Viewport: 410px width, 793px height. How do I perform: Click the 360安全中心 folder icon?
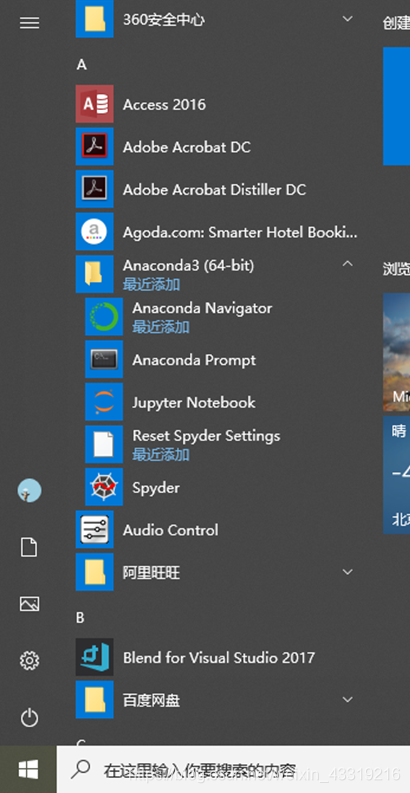click(95, 19)
